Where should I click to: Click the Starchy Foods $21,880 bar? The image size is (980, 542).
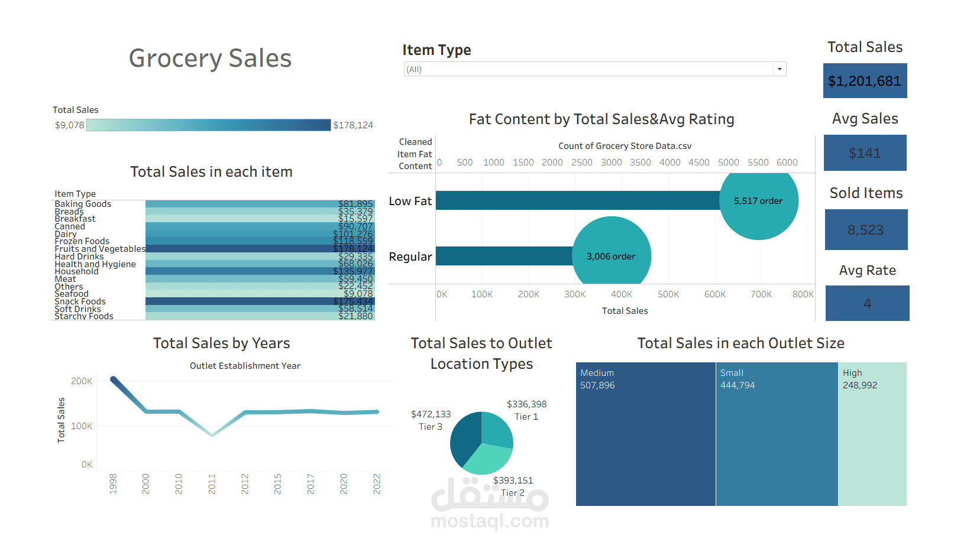coord(260,316)
